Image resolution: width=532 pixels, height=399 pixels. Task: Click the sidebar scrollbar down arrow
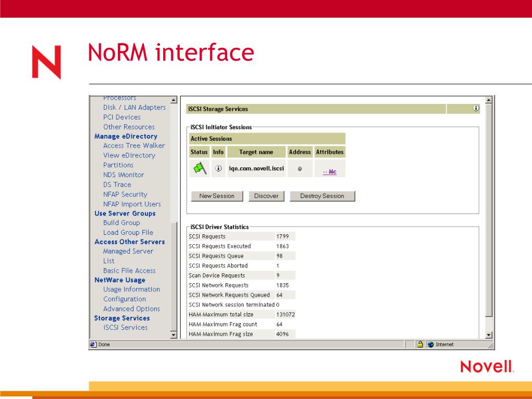point(174,335)
